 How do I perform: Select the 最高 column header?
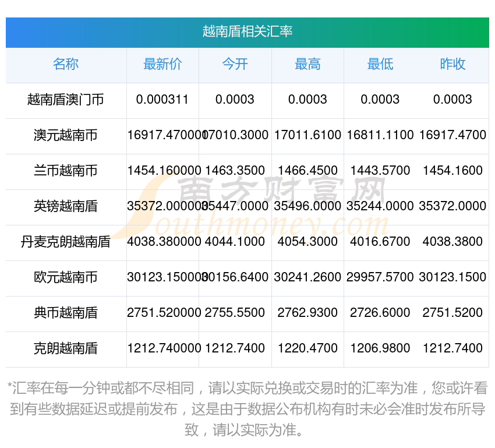point(308,64)
